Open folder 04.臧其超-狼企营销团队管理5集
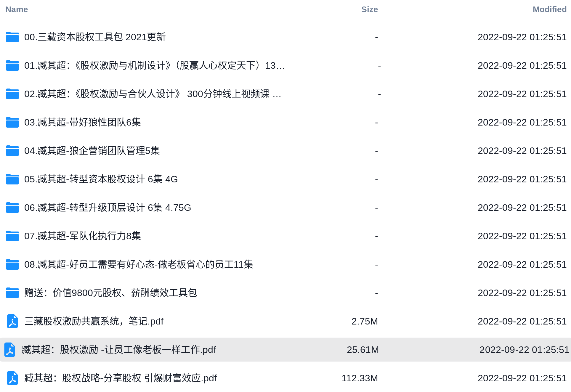 [92, 151]
